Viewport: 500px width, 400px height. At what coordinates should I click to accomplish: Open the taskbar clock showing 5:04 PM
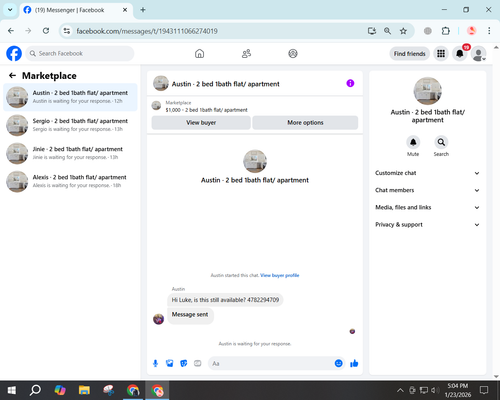(x=458, y=390)
